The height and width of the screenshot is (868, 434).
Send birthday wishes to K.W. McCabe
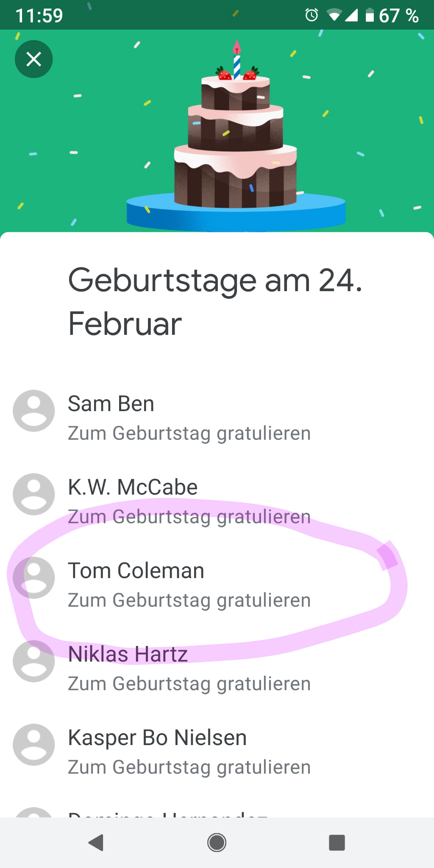(189, 517)
